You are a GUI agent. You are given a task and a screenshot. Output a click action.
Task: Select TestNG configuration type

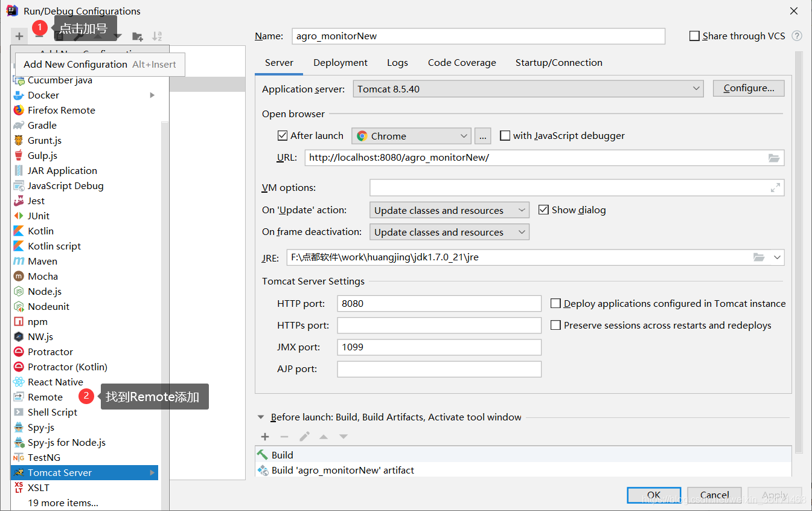84,457
